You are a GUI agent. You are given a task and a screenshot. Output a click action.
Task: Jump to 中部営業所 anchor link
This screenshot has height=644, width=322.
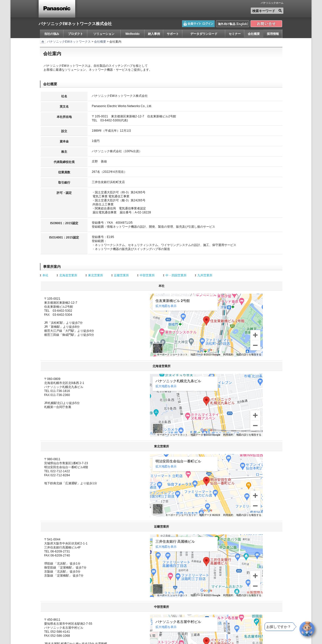147,275
